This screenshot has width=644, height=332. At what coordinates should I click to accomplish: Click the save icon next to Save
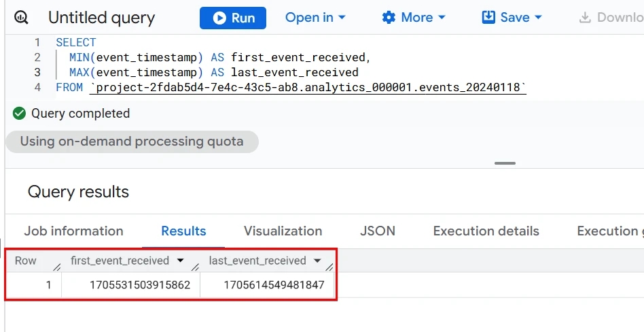pyautogui.click(x=488, y=18)
